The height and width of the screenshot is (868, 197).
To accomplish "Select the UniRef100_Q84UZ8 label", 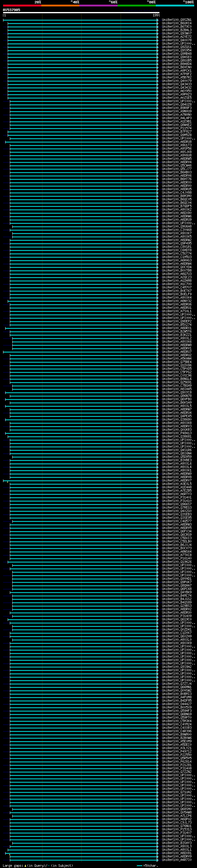I will coord(177,104).
